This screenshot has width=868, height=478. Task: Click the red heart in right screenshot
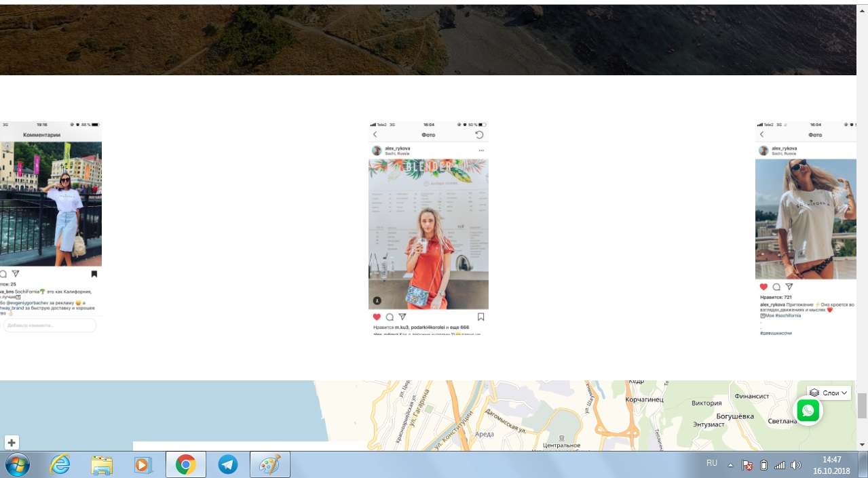(x=763, y=287)
